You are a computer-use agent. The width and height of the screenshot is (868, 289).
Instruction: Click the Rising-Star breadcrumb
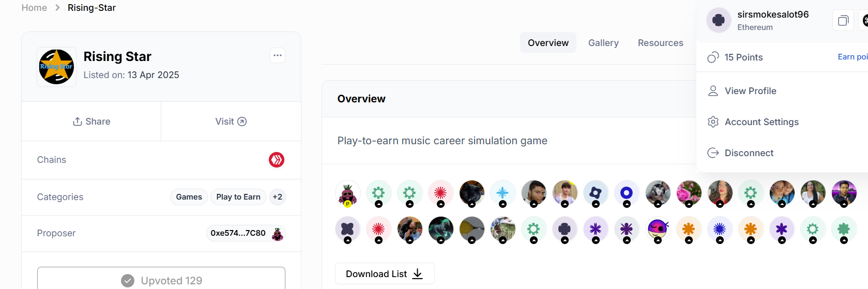[92, 8]
